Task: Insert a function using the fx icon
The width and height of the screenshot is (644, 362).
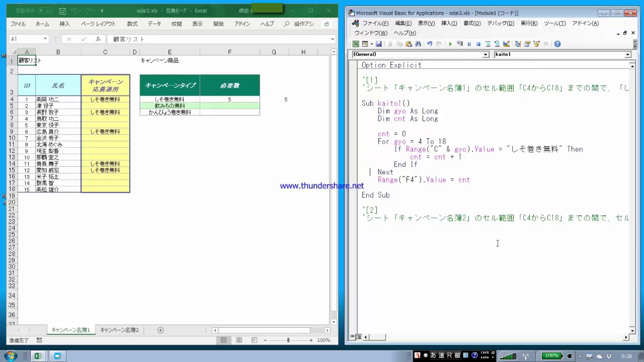Action: point(98,39)
